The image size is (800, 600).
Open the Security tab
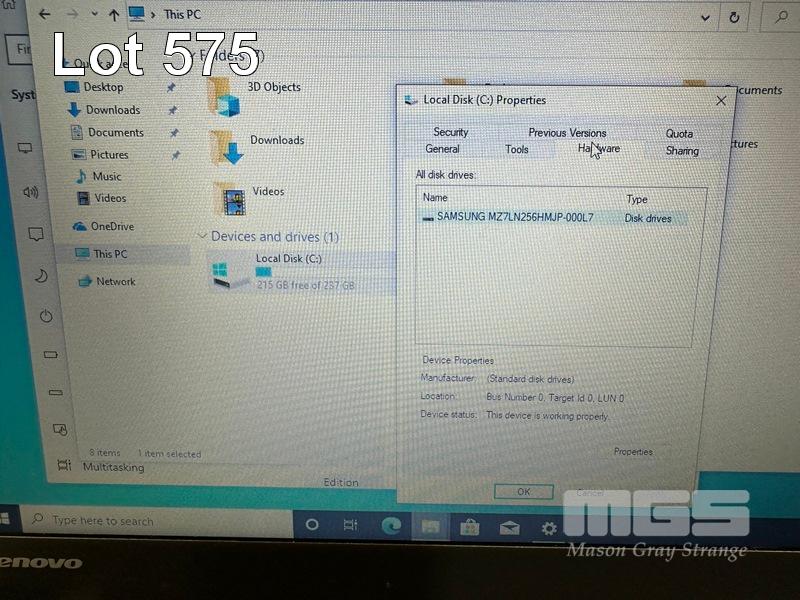450,132
